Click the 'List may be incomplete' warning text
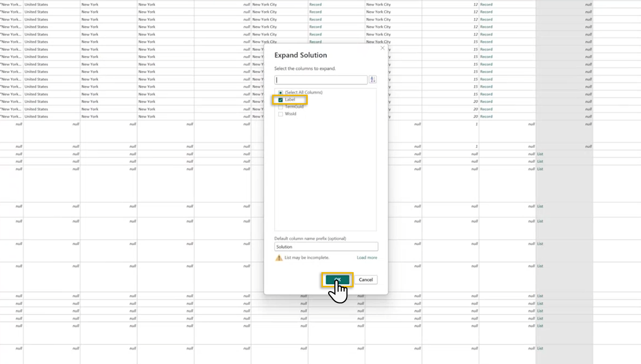This screenshot has width=641, height=364. pyautogui.click(x=307, y=258)
